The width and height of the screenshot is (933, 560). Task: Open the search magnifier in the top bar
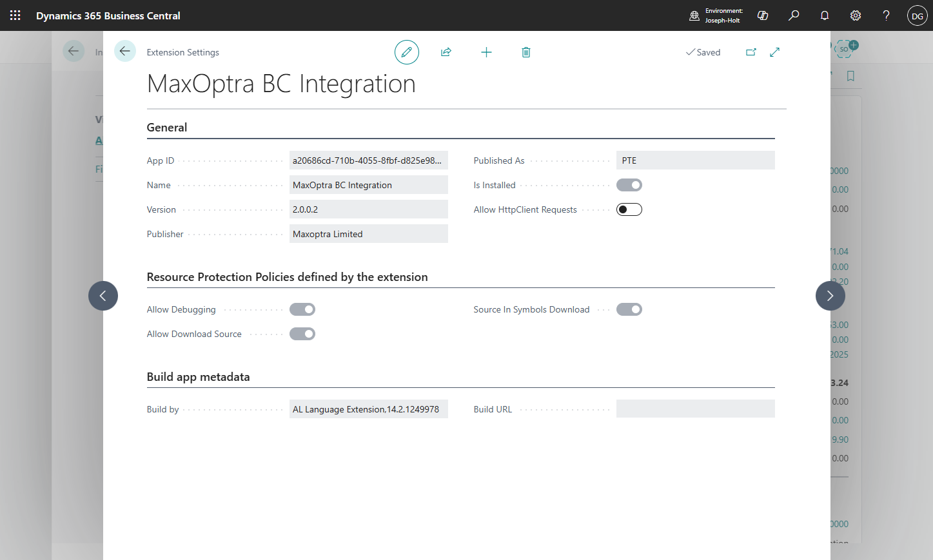[x=794, y=15]
